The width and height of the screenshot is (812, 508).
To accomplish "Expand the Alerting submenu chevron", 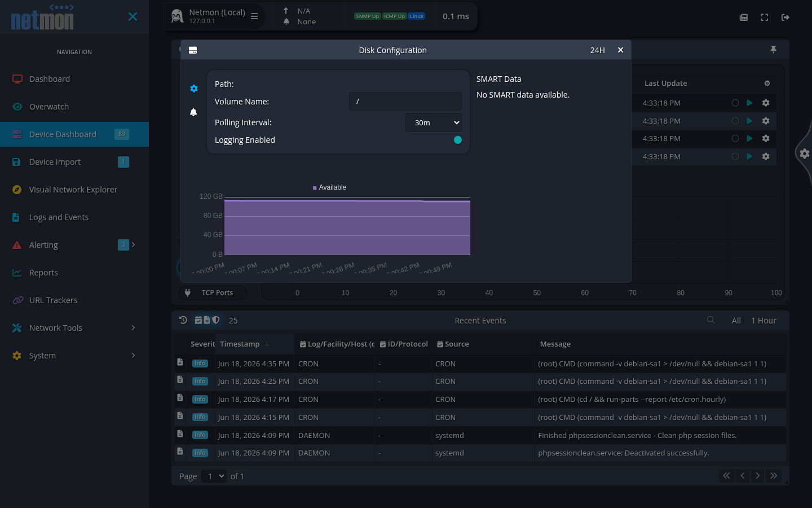I will (x=133, y=244).
